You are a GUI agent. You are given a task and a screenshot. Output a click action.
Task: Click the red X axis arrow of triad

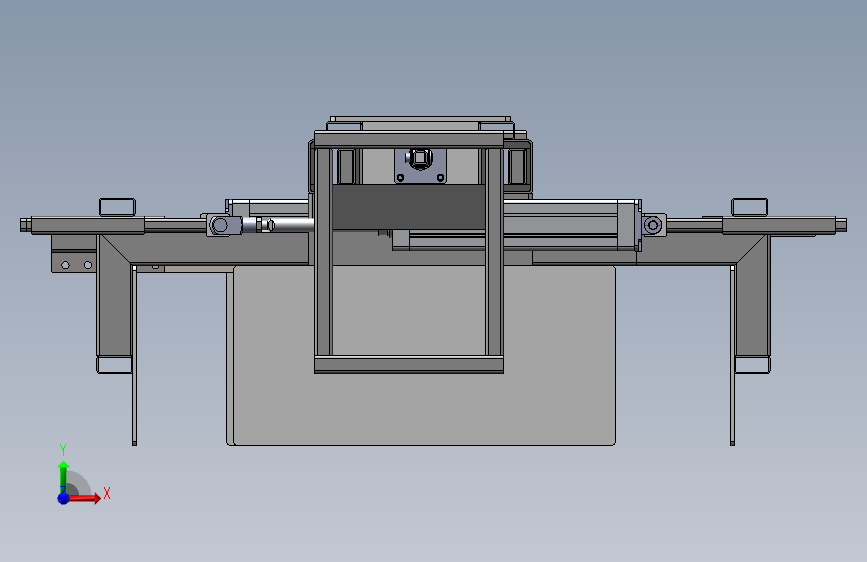(x=84, y=497)
